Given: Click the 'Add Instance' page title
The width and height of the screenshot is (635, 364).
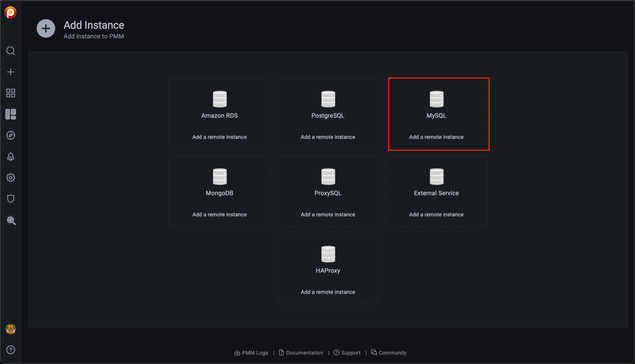Looking at the screenshot, I should tap(94, 25).
